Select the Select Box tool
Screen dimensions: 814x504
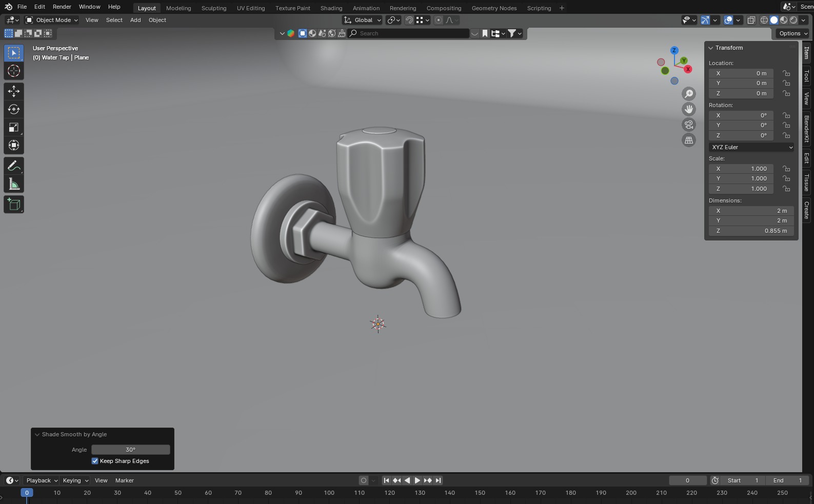click(x=14, y=53)
